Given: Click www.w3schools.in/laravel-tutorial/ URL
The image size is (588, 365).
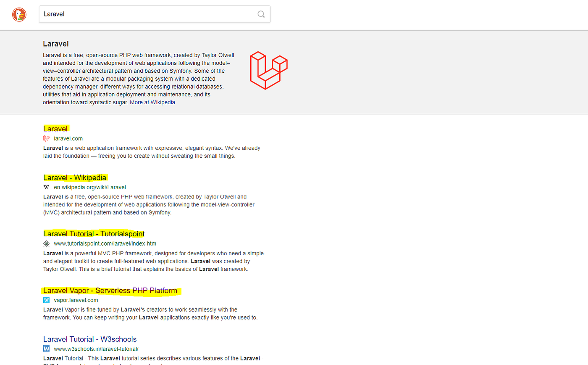Looking at the screenshot, I should [96, 349].
